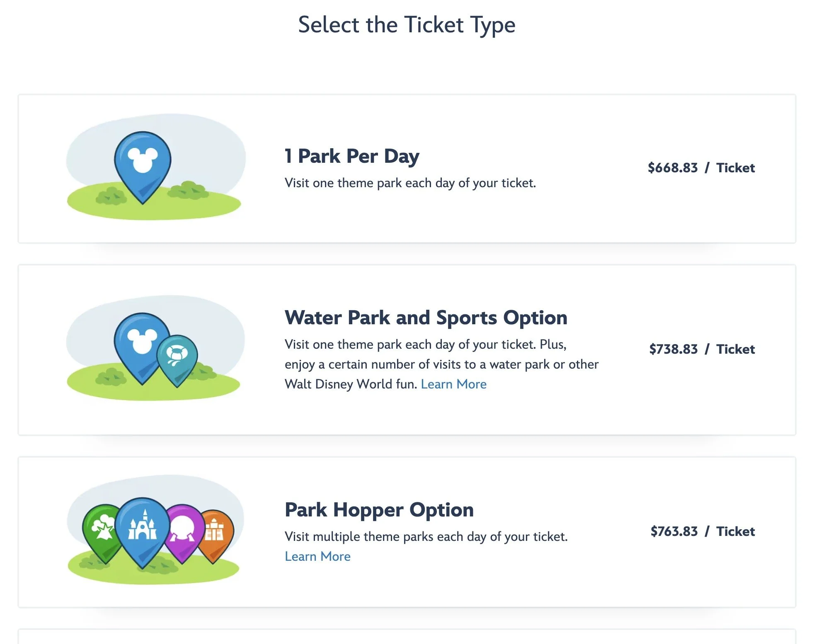Open Learn More under Park Hopper Option
Viewport: 814px width, 644px height.
[317, 556]
